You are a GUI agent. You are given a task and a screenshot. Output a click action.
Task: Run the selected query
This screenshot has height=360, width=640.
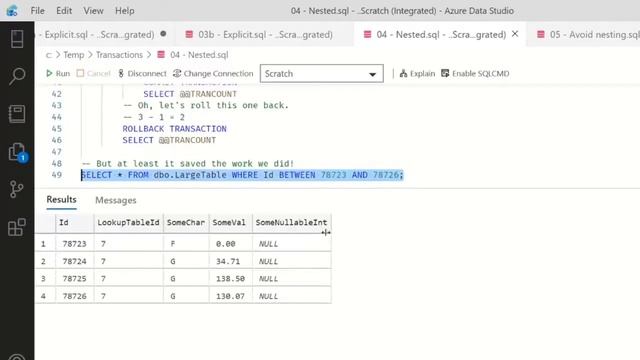[x=58, y=73]
